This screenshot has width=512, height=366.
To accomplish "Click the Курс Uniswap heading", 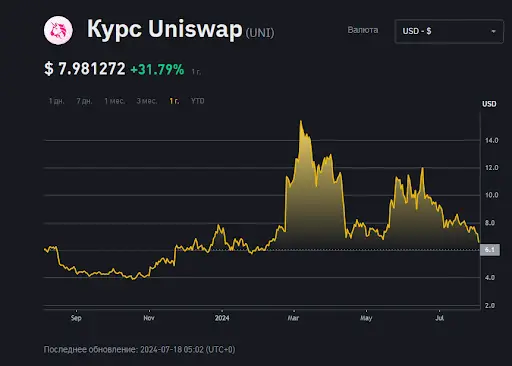I will [164, 29].
